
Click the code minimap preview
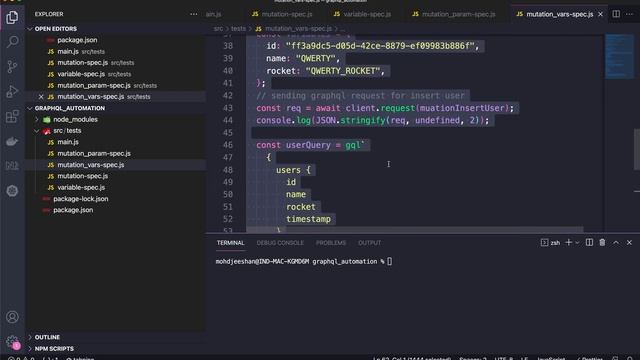click(x=619, y=56)
